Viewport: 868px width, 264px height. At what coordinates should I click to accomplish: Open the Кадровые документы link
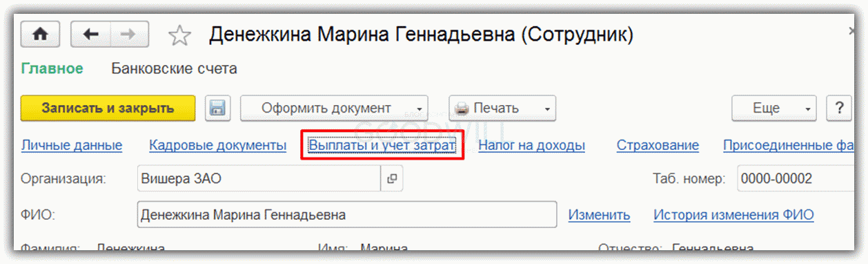tap(217, 146)
